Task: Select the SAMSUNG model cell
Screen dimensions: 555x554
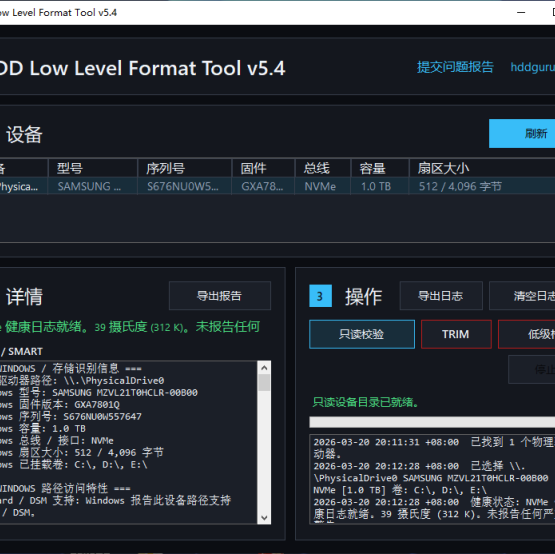Action: click(93, 186)
